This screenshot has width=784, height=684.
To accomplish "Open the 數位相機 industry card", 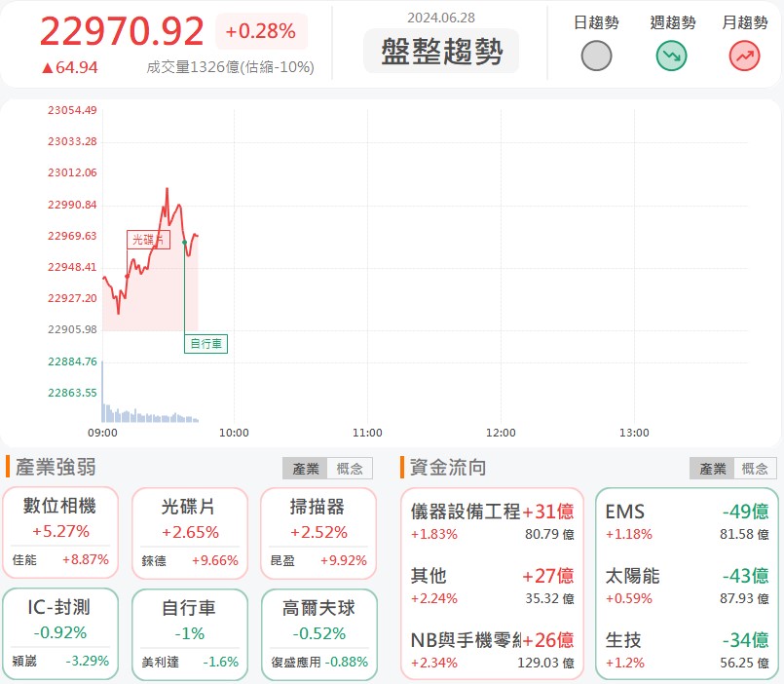I will click(x=60, y=532).
